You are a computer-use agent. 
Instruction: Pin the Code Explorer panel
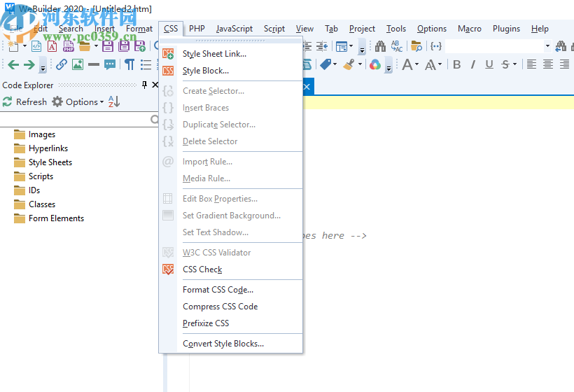pos(144,85)
